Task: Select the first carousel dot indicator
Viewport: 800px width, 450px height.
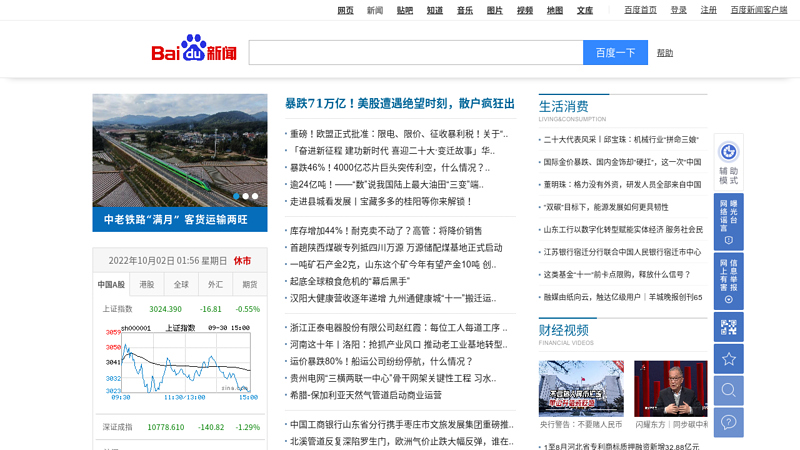Action: (236, 196)
